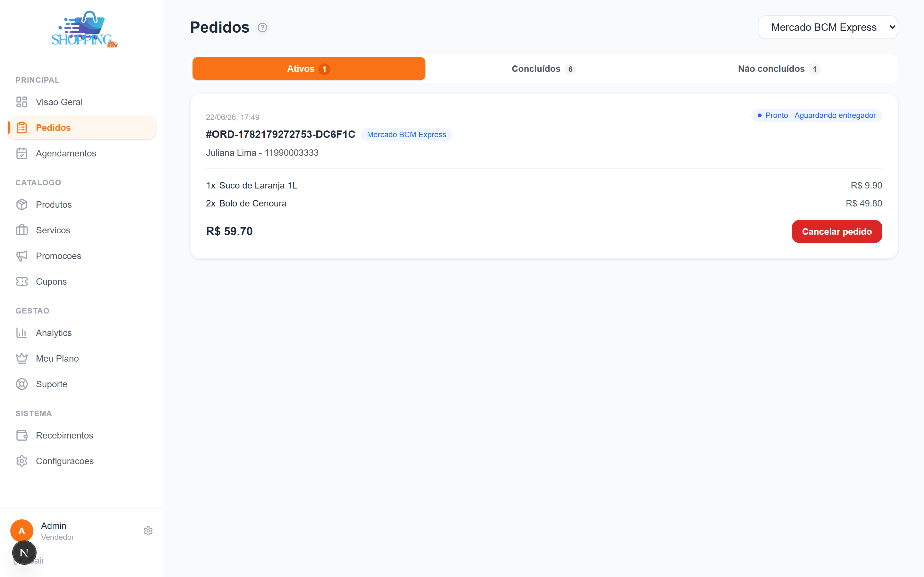Image resolution: width=924 pixels, height=577 pixels.
Task: Select the Ativos tab
Action: coord(309,69)
